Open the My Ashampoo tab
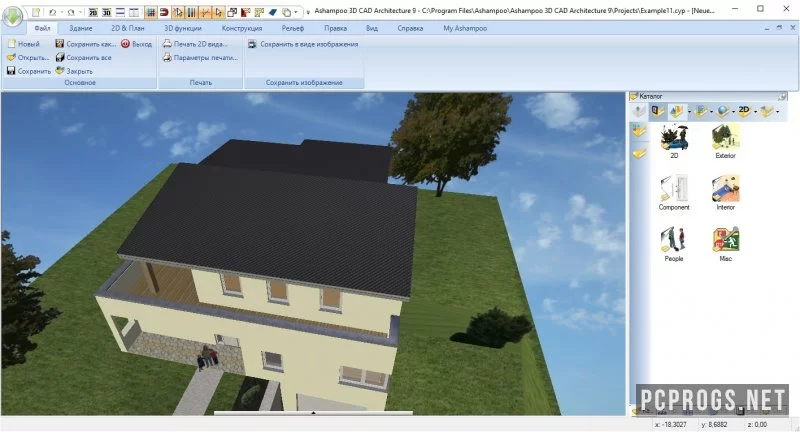This screenshot has height=432, width=800. [x=465, y=28]
